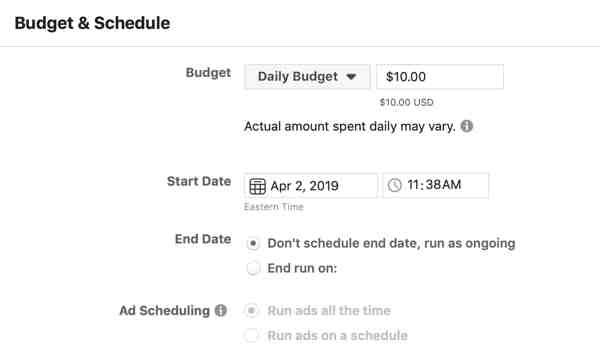Click the $10.00 USD conversion text

406,102
